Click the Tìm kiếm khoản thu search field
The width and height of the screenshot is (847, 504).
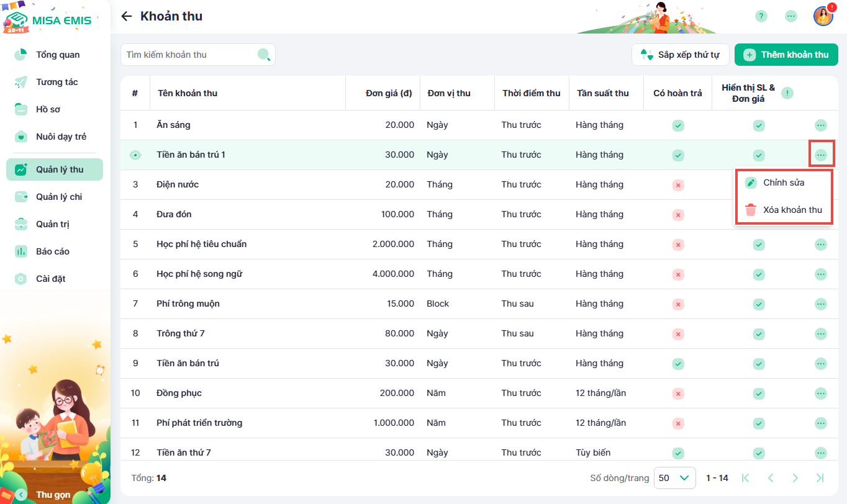pos(189,55)
